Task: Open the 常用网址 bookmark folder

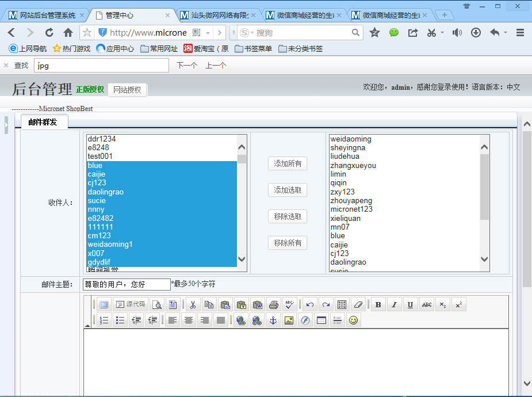Action: (x=159, y=48)
